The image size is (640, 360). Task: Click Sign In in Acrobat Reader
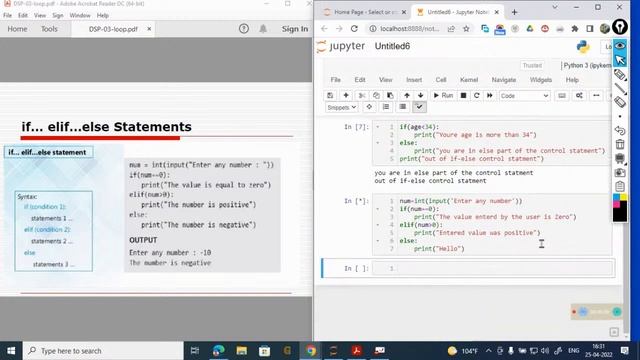click(x=295, y=29)
